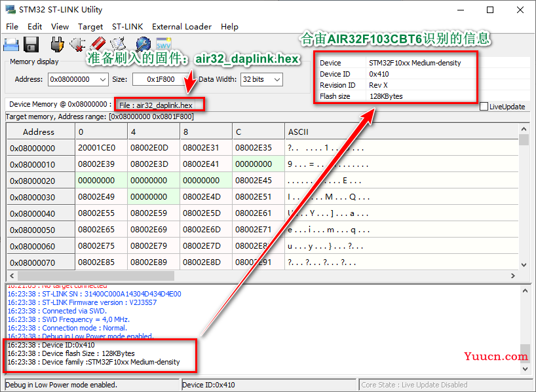Click the memory table scroll-up arrow
536x392 pixels.
pos(524,130)
